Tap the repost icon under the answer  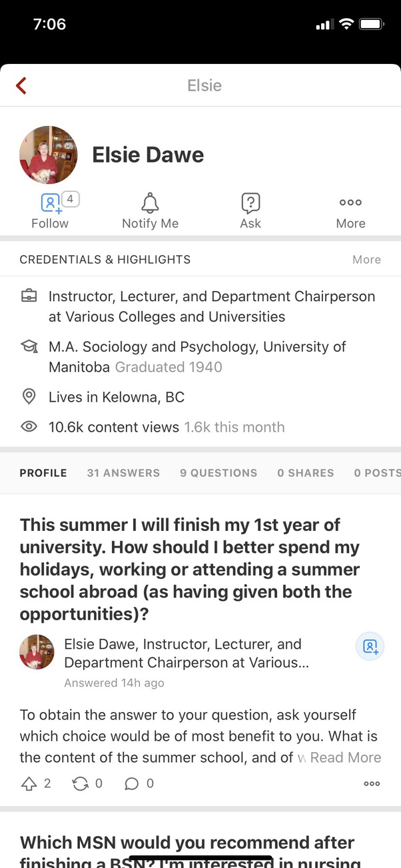(80, 783)
